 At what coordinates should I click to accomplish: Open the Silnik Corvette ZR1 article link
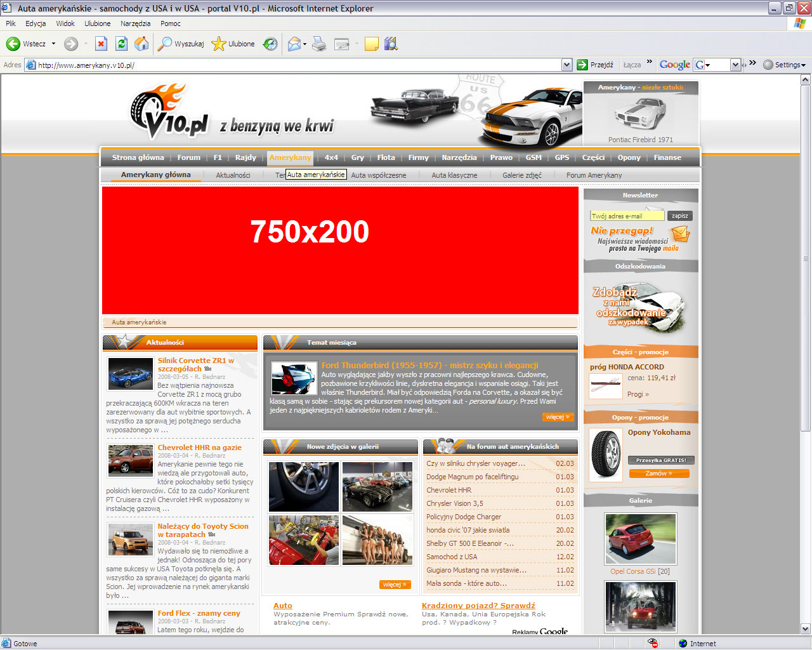click(196, 364)
